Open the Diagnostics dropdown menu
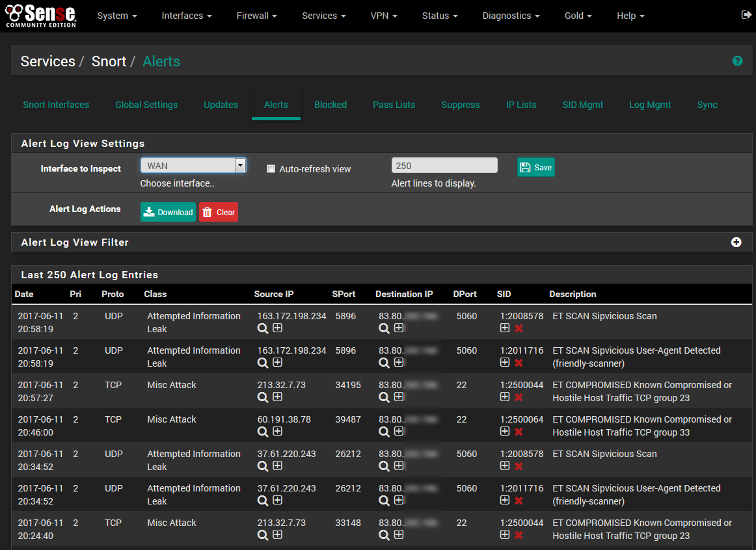The image size is (756, 550). pyautogui.click(x=511, y=16)
